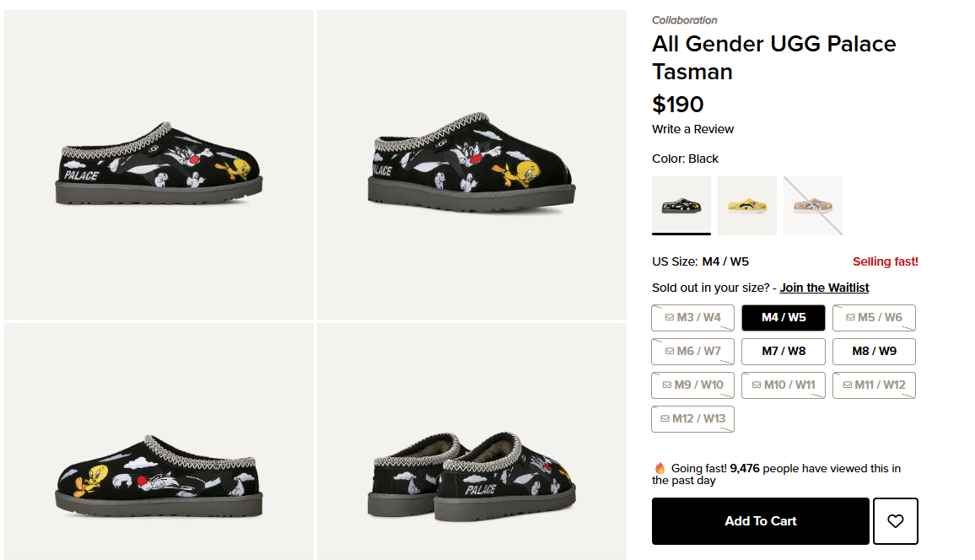Click the Write a Review link
975x560 pixels.
coord(692,129)
